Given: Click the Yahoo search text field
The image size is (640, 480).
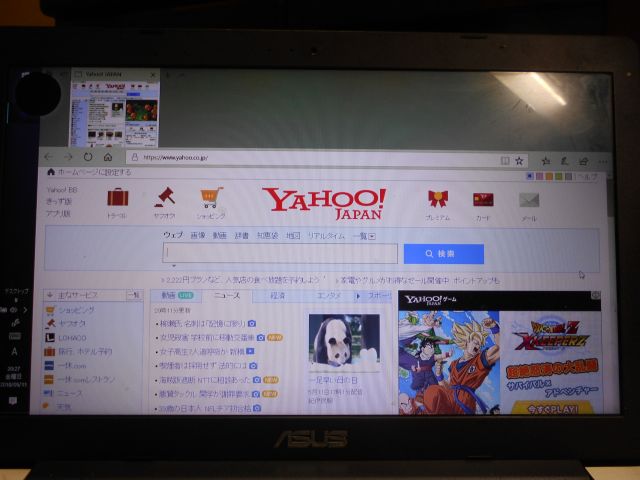Looking at the screenshot, I should point(280,254).
